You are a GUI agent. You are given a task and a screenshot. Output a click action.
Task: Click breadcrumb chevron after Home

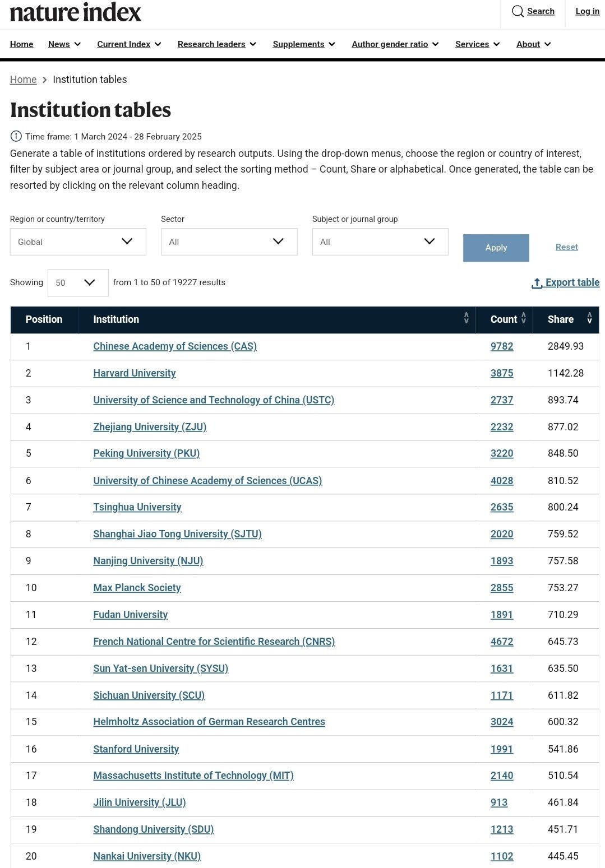click(45, 80)
